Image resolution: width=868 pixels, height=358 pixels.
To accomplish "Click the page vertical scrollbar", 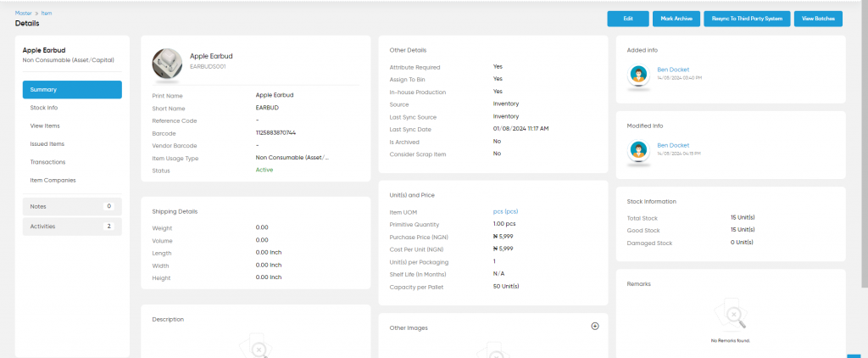I will pyautogui.click(x=865, y=144).
